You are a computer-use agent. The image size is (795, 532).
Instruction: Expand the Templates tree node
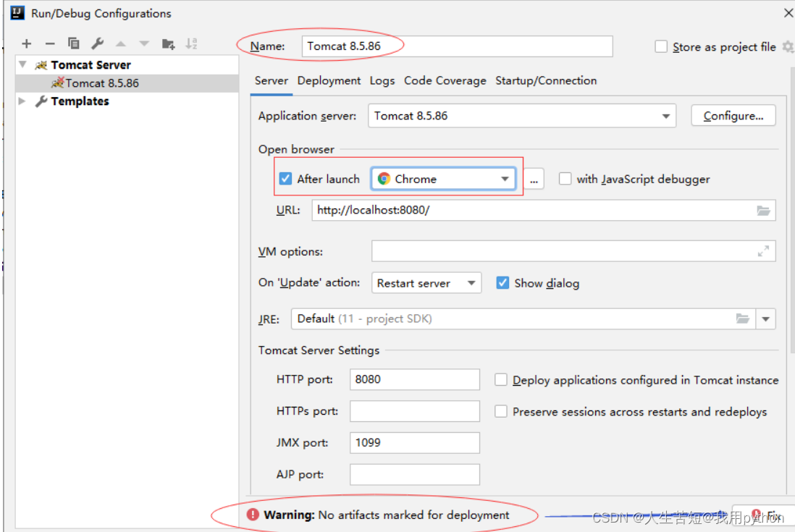[x=22, y=101]
